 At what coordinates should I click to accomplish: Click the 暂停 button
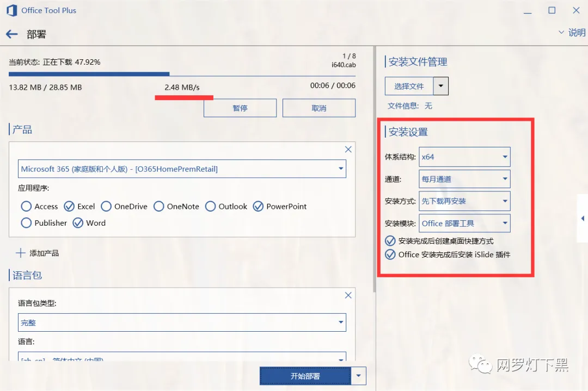[240, 108]
